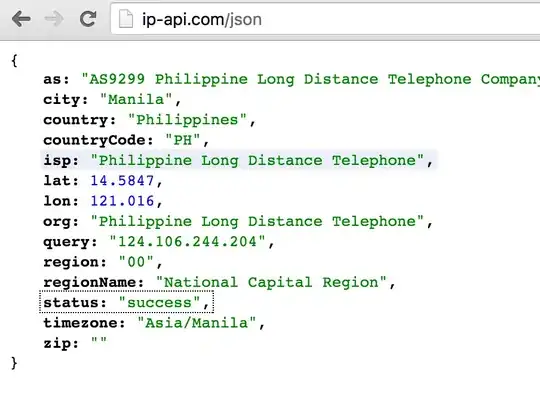Click the browser back arrow
The width and height of the screenshot is (540, 398).
(21, 19)
